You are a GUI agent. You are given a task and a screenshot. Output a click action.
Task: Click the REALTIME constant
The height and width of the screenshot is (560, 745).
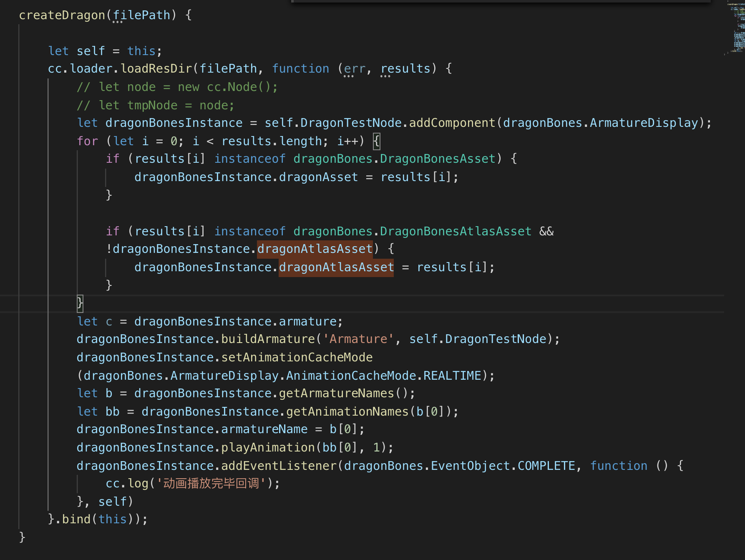click(x=452, y=376)
